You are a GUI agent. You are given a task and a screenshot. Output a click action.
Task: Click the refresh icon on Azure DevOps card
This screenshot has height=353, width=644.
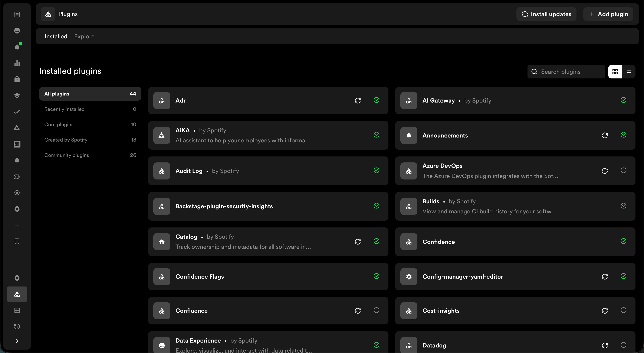pos(605,171)
